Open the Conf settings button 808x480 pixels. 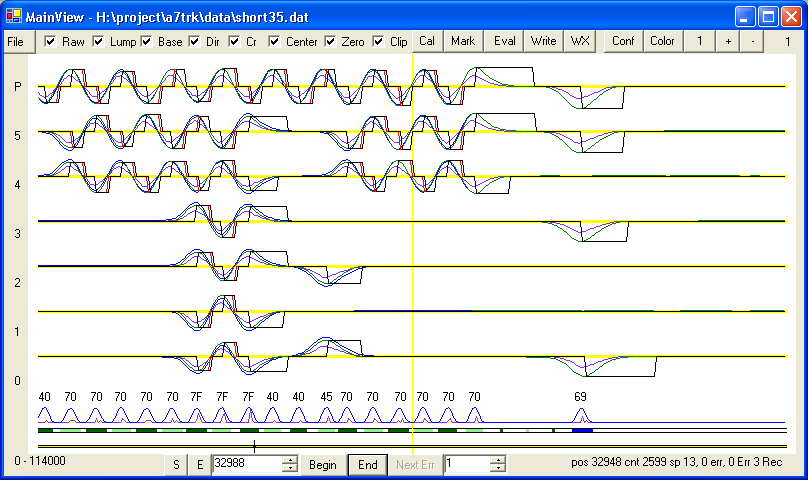[623, 41]
